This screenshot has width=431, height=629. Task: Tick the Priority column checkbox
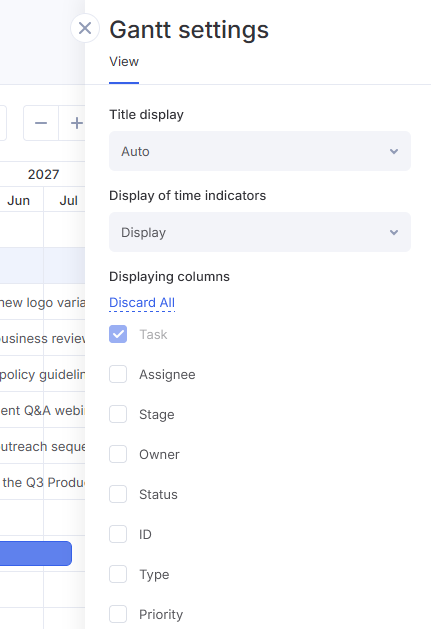[x=118, y=614]
